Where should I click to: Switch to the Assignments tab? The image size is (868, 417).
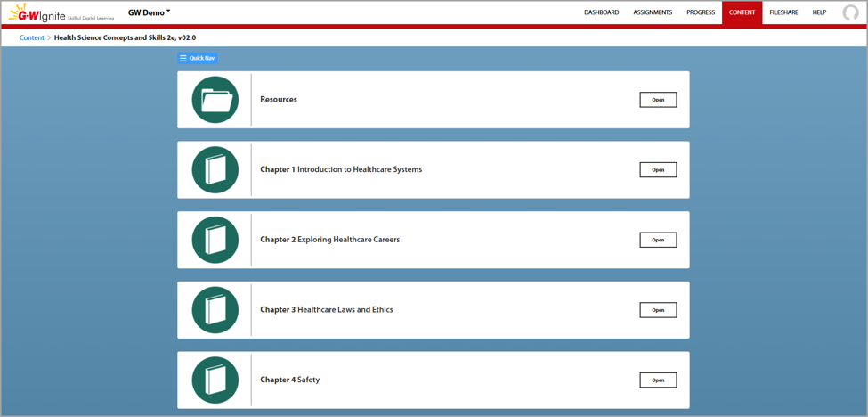point(653,12)
